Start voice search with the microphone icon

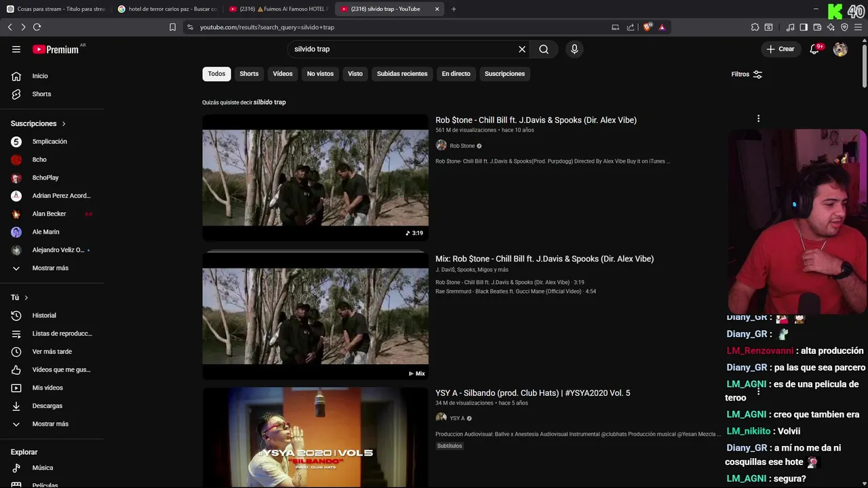pyautogui.click(x=574, y=49)
